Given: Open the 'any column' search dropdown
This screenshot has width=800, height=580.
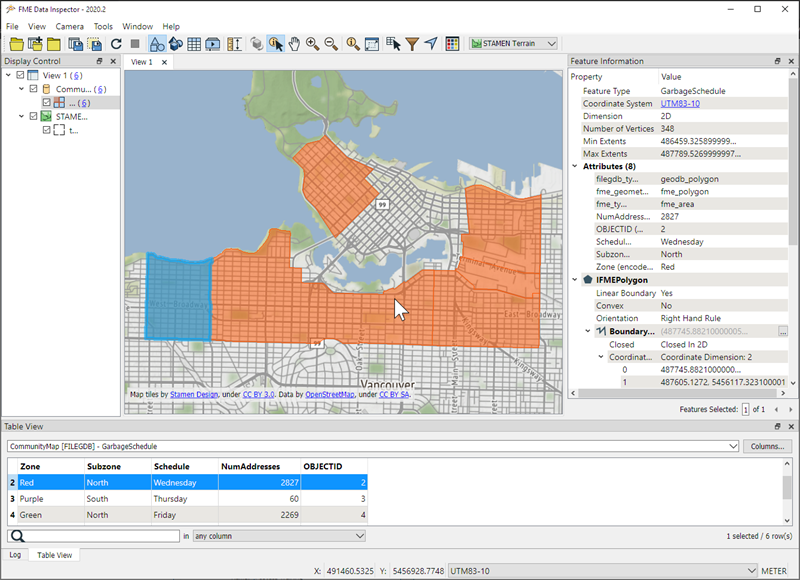Looking at the screenshot, I should (280, 534).
